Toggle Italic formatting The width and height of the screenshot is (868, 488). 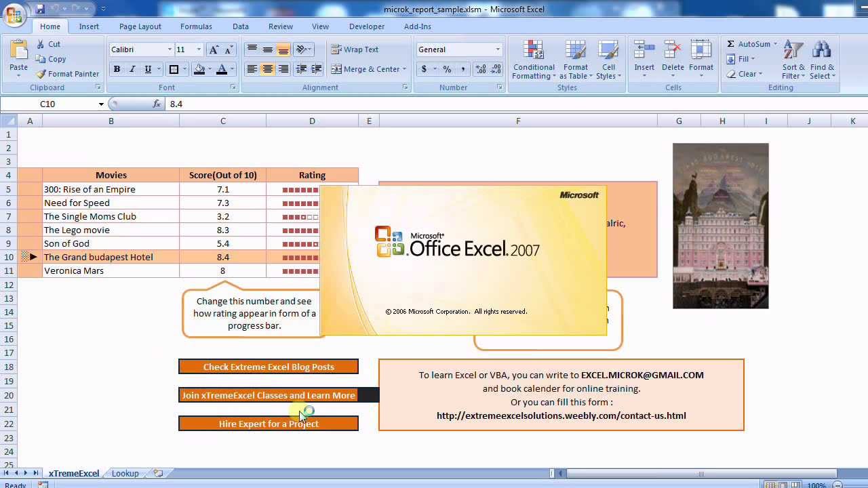[132, 69]
